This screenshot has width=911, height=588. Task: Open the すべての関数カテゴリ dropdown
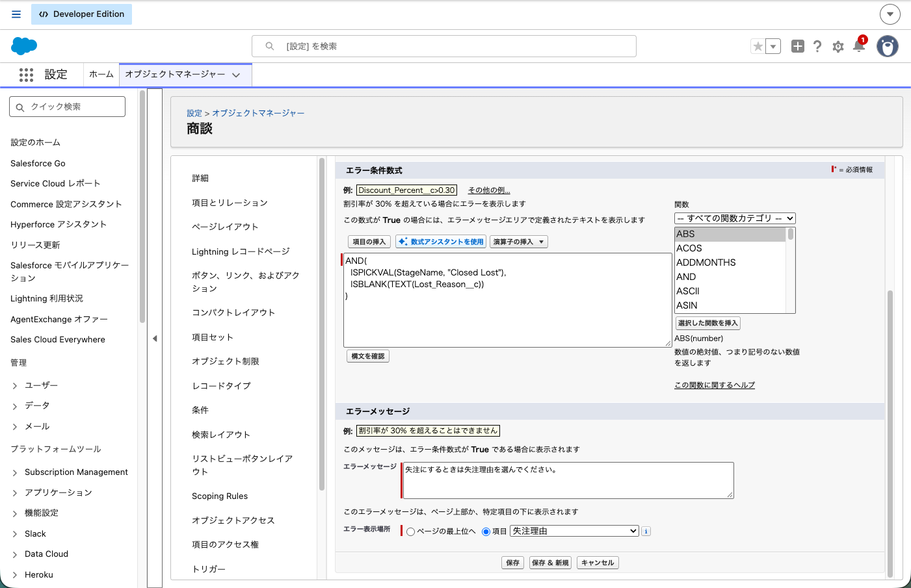point(735,218)
